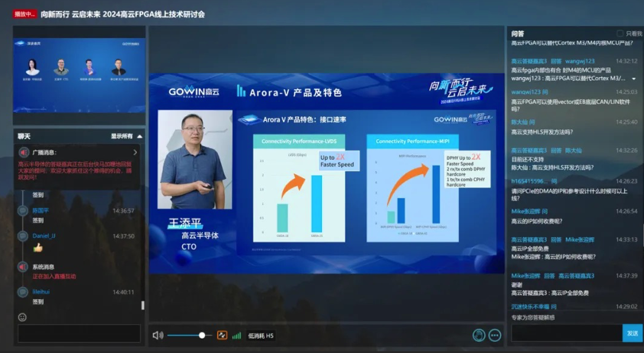This screenshot has height=353, width=644.
Task: Click the 谢谢 reply from Mike张迎辉
Action: tap(517, 285)
